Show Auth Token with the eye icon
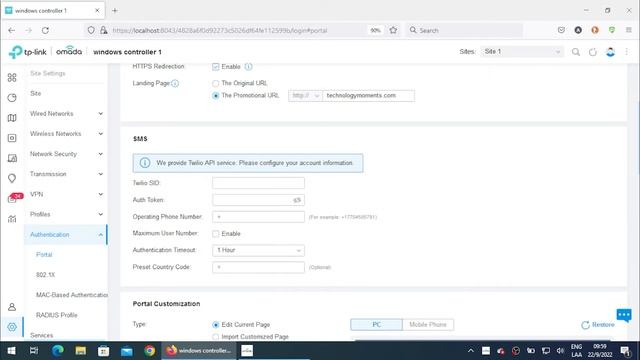The image size is (640, 360). [297, 200]
